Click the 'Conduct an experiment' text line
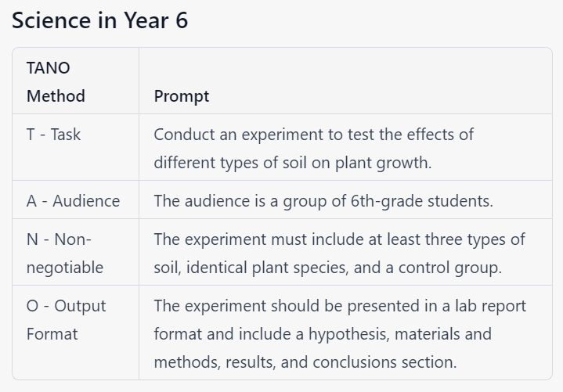Image resolution: width=563 pixels, height=392 pixels. pyautogui.click(x=313, y=135)
